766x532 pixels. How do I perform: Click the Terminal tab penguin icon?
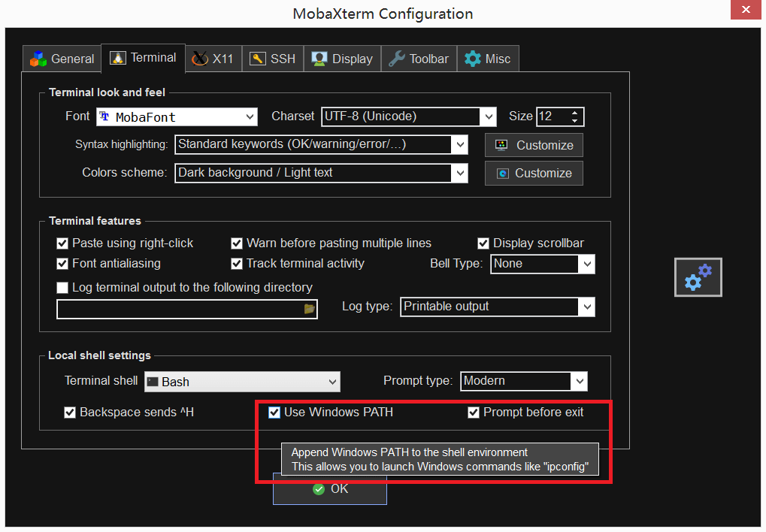tap(117, 58)
